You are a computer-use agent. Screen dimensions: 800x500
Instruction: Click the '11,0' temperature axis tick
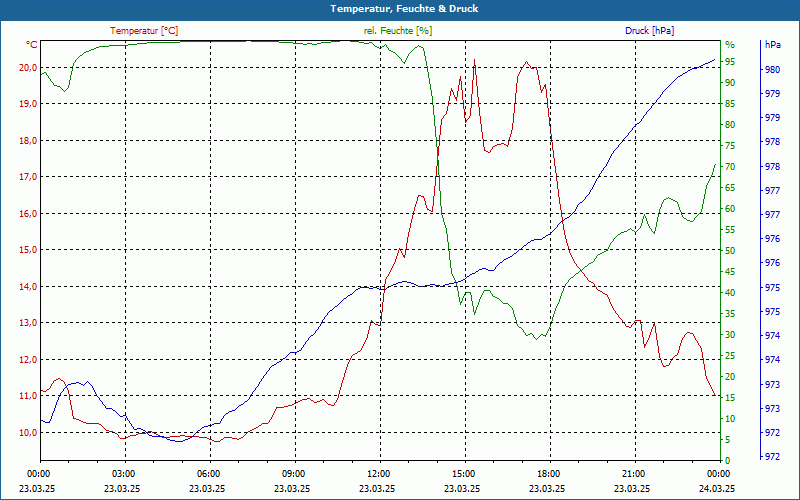[x=28, y=396]
